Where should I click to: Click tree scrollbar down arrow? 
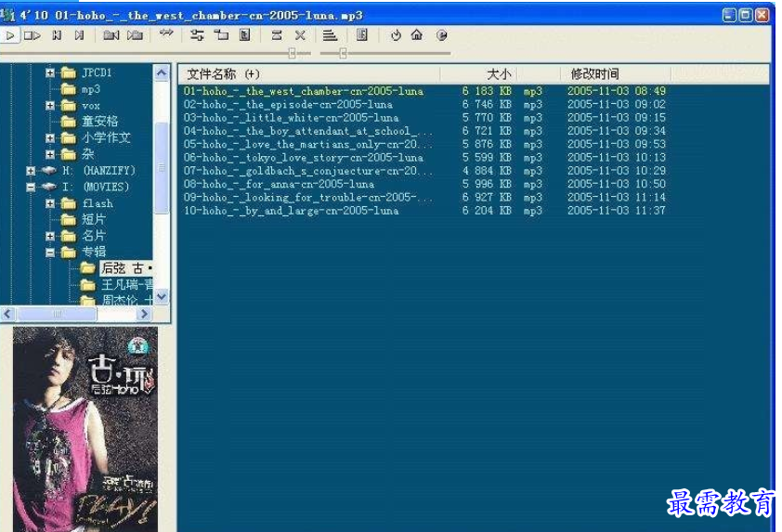161,297
